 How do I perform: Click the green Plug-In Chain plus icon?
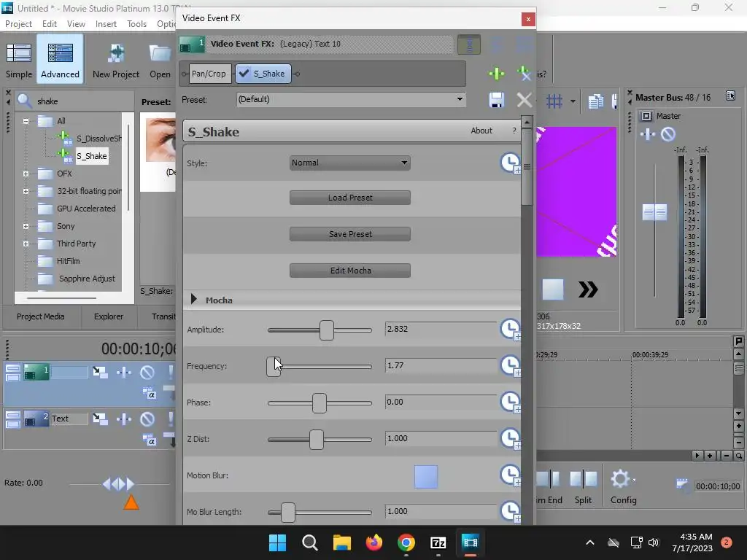(x=496, y=74)
